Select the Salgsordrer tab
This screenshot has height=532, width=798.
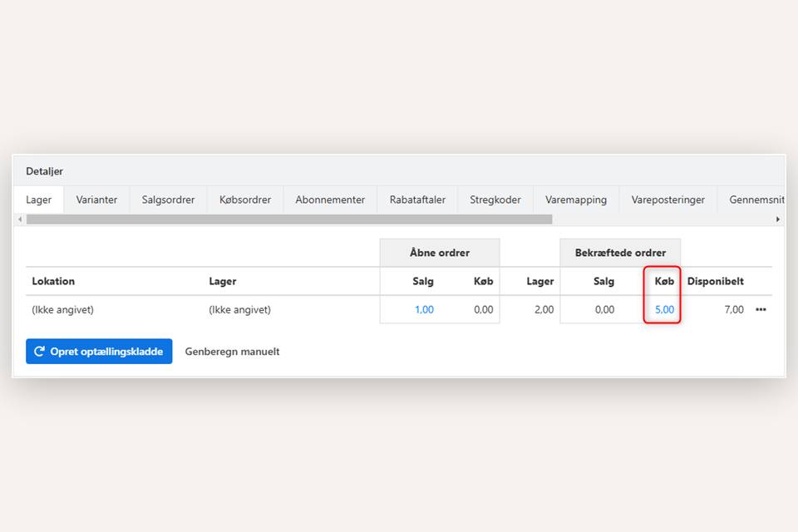(x=168, y=199)
